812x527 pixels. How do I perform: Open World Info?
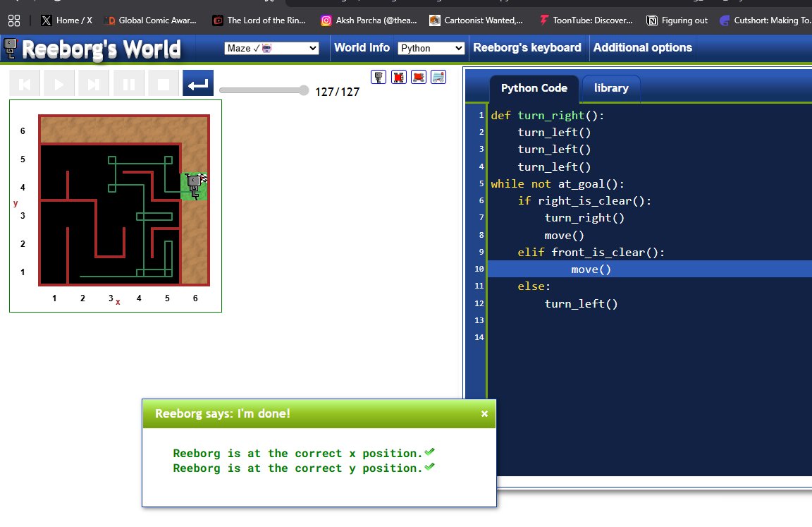click(x=362, y=48)
